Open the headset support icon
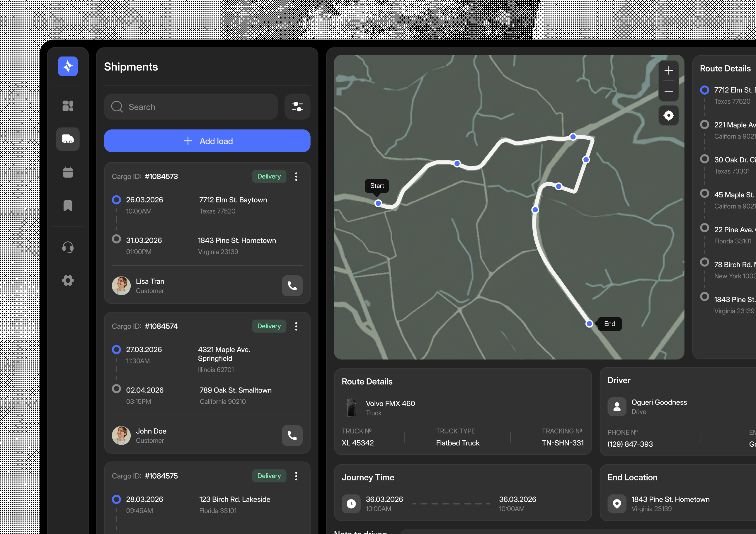This screenshot has height=534, width=756. click(x=68, y=247)
